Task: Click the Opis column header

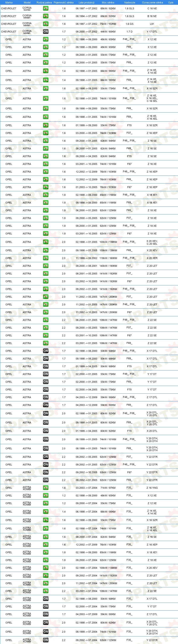Action: [171, 3]
